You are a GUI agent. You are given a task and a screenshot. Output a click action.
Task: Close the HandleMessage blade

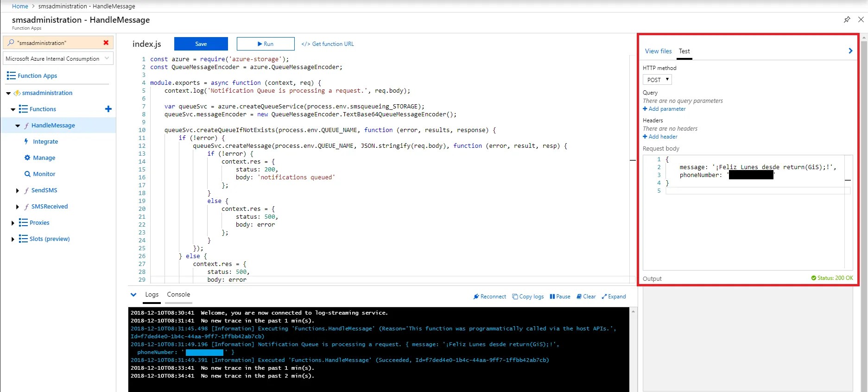click(x=861, y=19)
